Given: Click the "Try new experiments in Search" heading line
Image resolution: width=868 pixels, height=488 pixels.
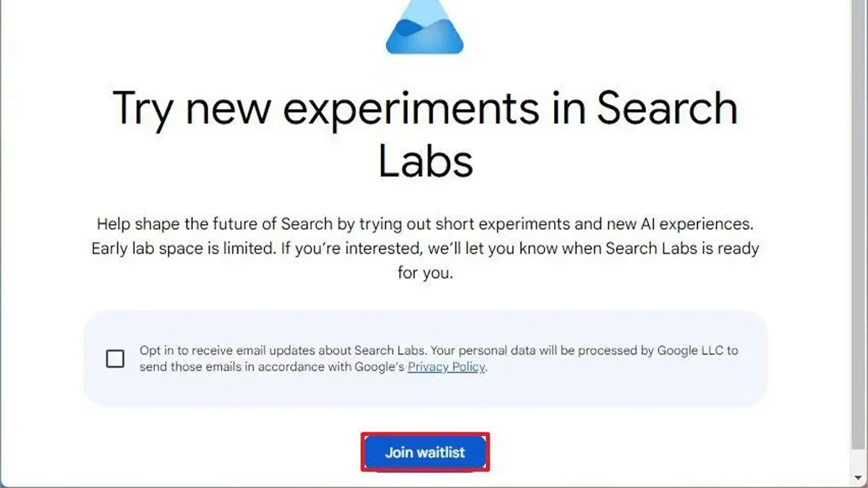Looking at the screenshot, I should [x=425, y=108].
